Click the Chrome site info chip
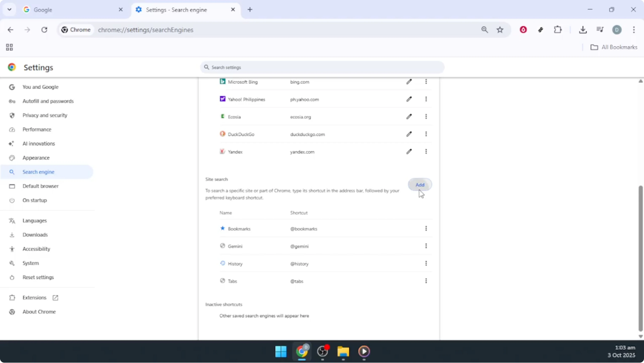The width and height of the screenshot is (644, 363). [76, 30]
